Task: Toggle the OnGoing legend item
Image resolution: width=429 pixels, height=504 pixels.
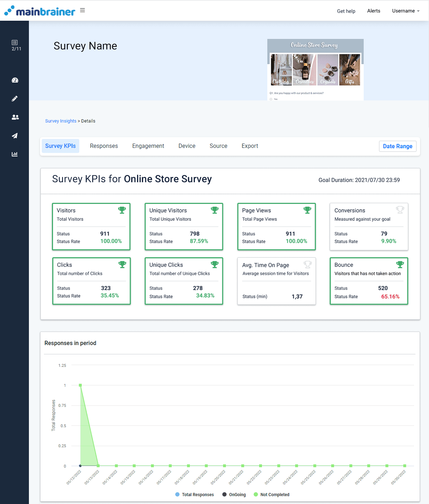Action: [234, 494]
